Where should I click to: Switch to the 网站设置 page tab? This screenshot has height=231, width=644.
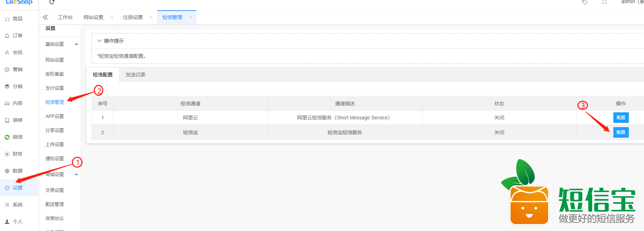(x=93, y=17)
